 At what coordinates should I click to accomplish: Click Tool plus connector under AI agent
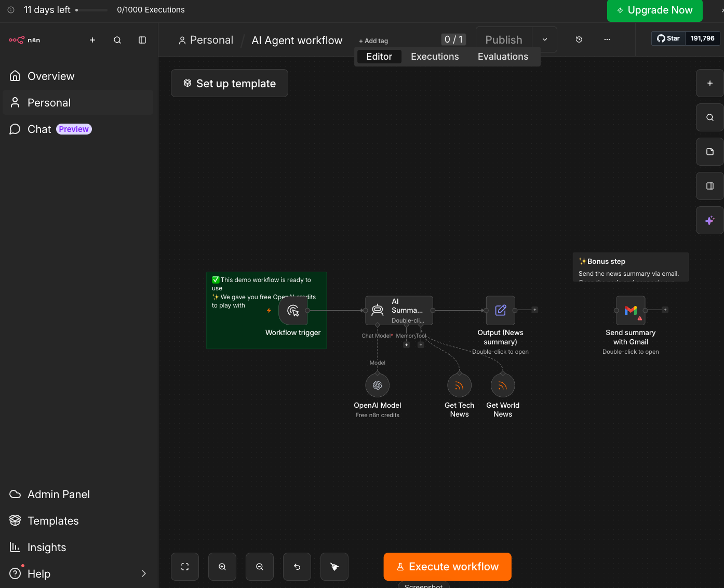(x=421, y=345)
